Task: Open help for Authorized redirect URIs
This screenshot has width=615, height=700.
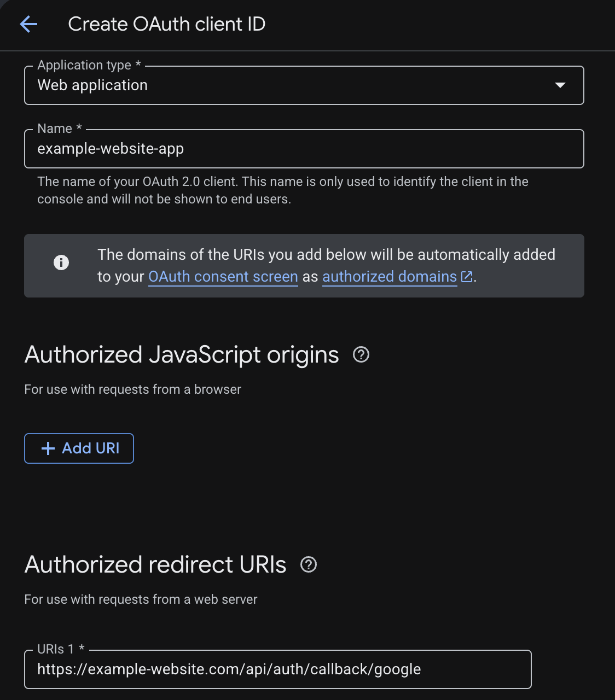Action: click(x=309, y=564)
